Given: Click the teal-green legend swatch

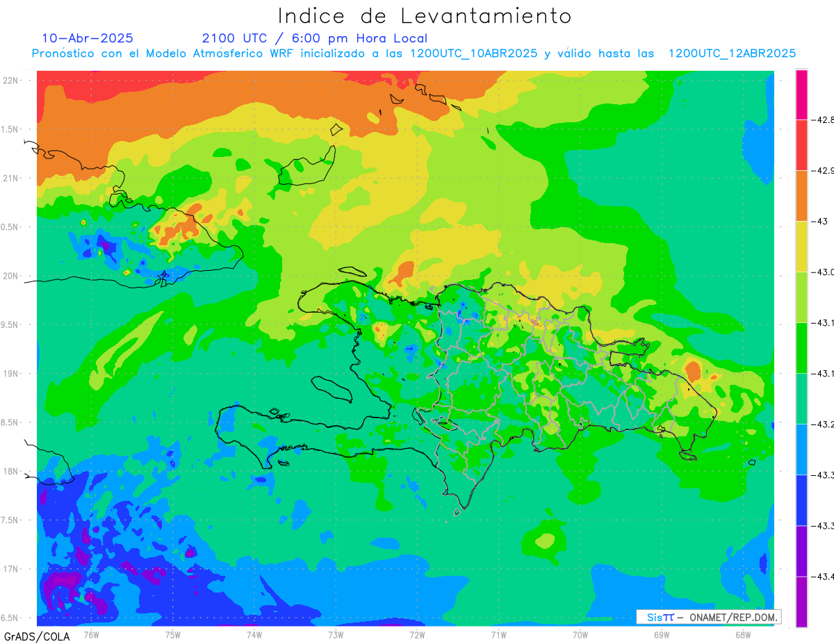Looking at the screenshot, I should click(801, 398).
